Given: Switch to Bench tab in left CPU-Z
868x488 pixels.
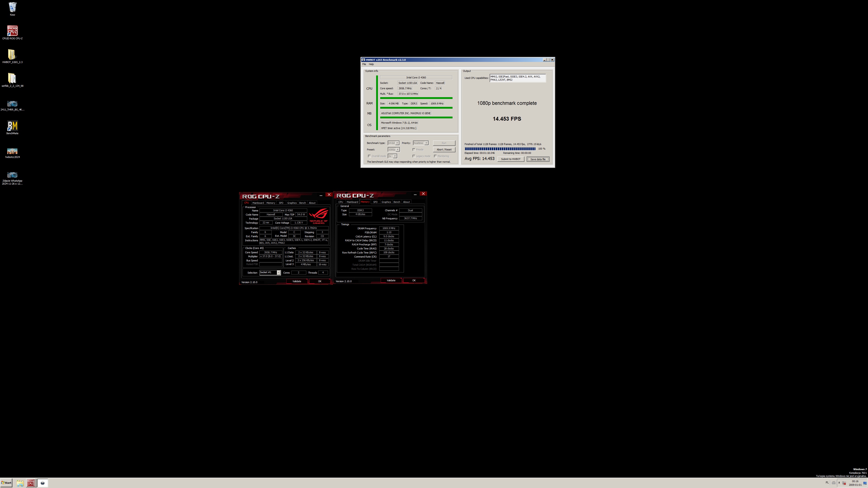Looking at the screenshot, I should (303, 203).
